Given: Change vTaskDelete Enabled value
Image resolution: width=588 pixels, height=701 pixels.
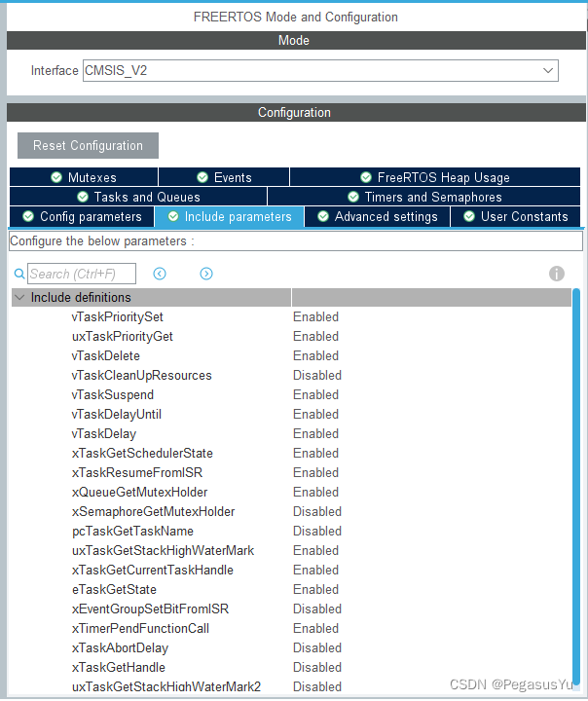Looking at the screenshot, I should 315,356.
